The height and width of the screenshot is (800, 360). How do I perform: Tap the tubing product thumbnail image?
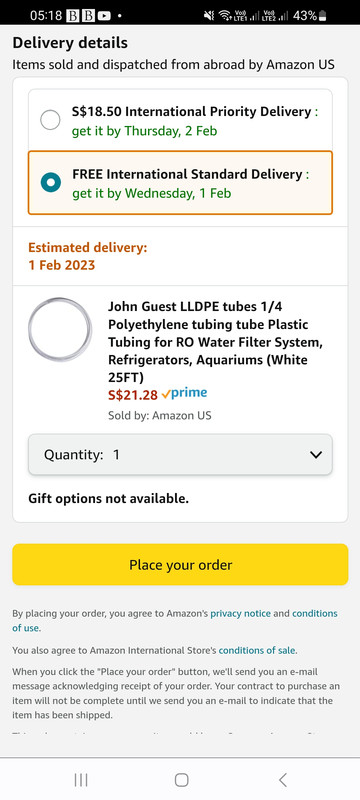(60, 330)
